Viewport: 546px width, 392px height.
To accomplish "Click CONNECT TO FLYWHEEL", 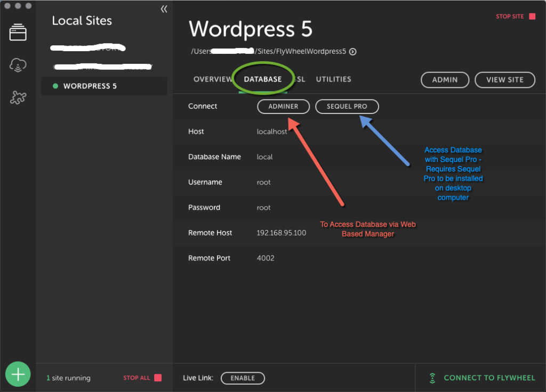I will [x=489, y=378].
